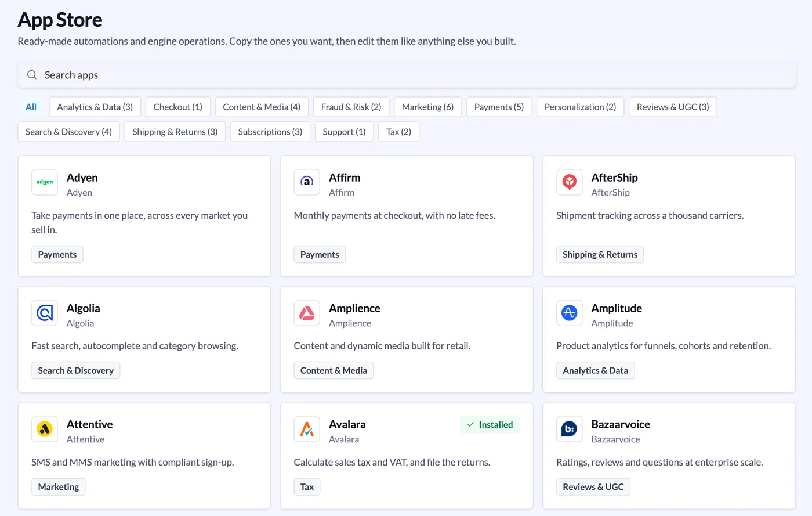This screenshot has height=516, width=812.
Task: Filter by Checkout (1) category
Action: [178, 107]
